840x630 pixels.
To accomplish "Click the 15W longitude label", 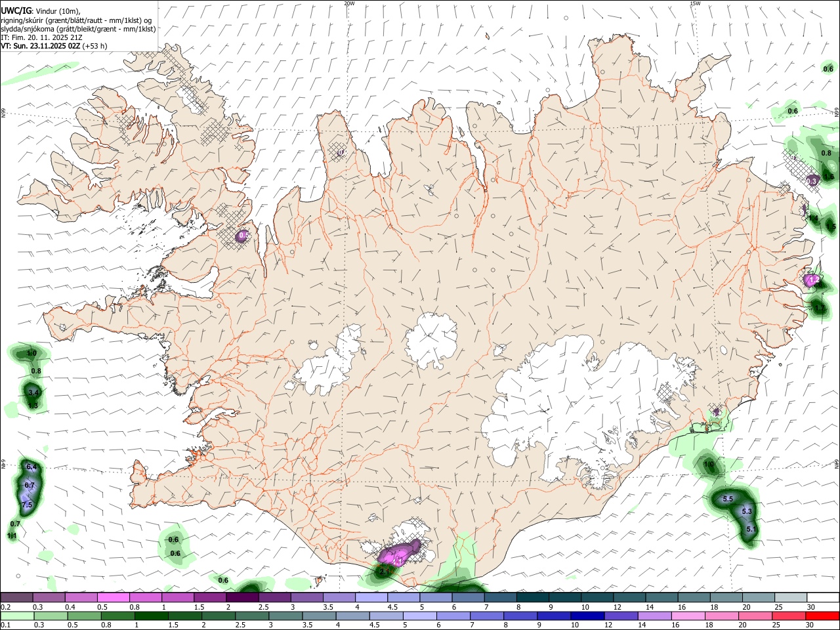I will pos(695,3).
